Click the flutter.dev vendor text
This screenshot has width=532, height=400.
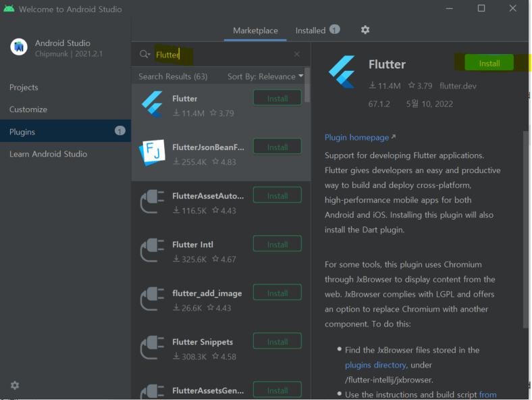point(458,86)
